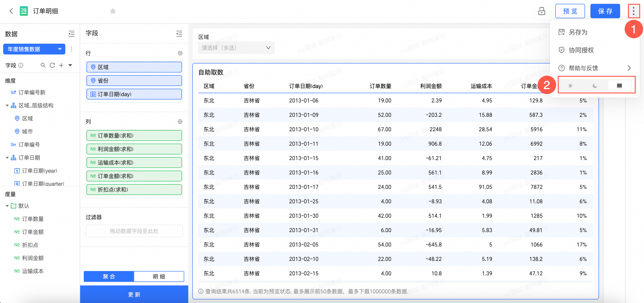This screenshot has height=303, width=644.
Task: Favorite the report with the star icon
Action: pos(113,11)
